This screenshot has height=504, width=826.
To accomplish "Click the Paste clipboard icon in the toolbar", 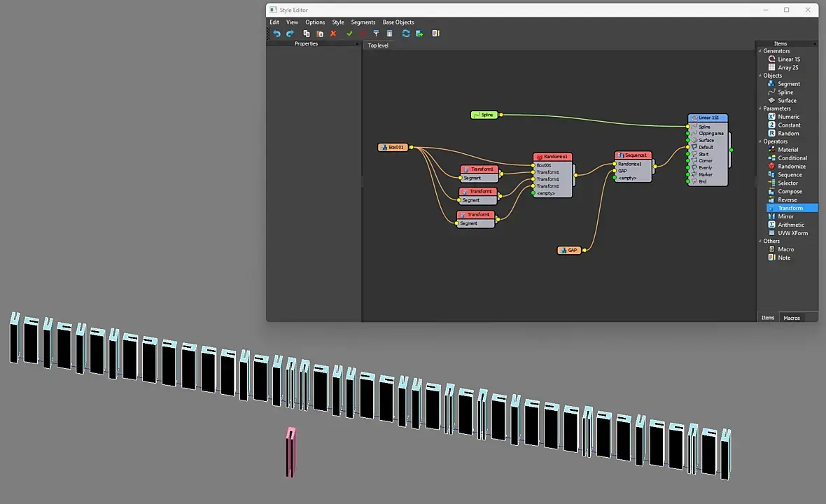I will click(320, 33).
